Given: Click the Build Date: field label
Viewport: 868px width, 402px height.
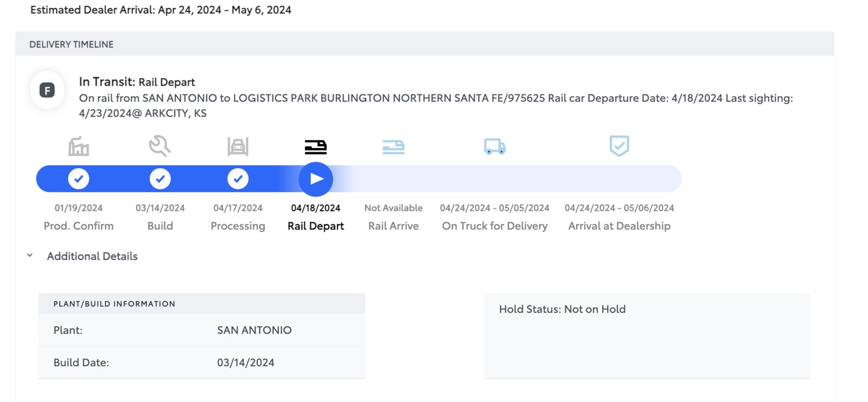Looking at the screenshot, I should tap(81, 362).
